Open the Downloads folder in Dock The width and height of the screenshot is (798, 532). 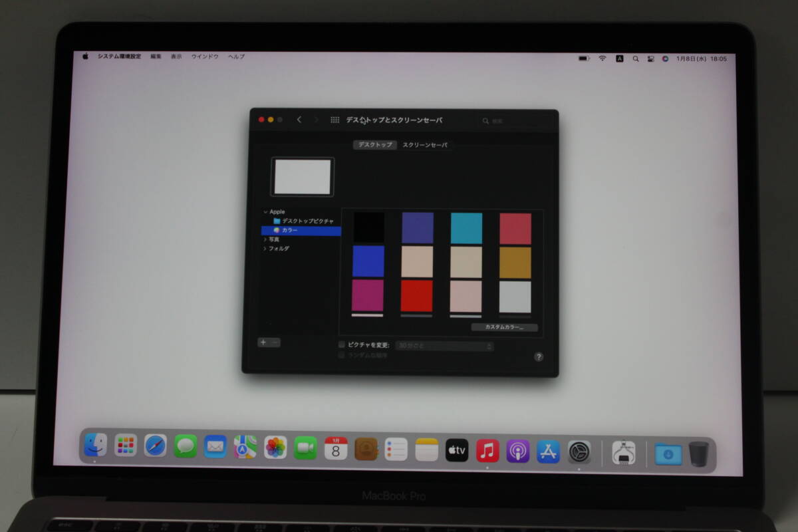pyautogui.click(x=668, y=454)
